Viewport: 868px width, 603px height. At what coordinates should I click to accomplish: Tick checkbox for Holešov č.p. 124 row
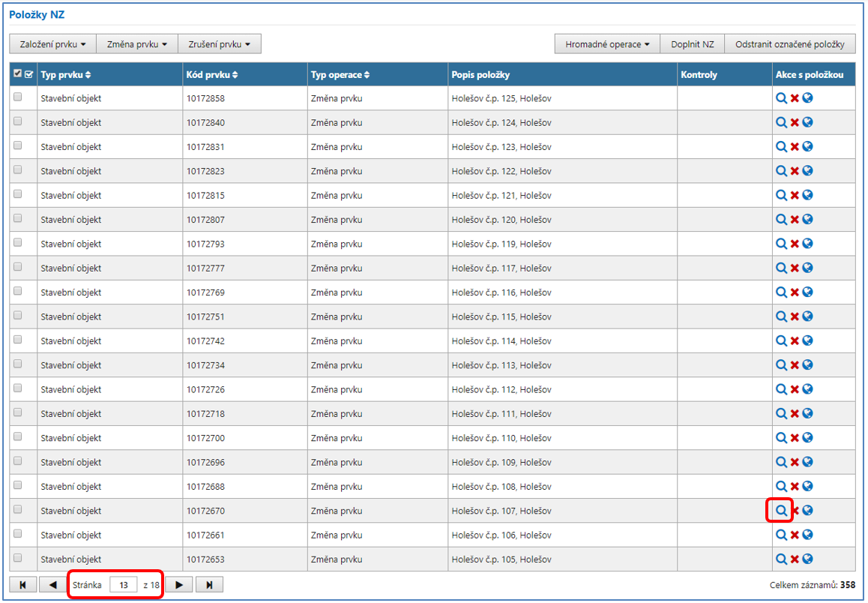pyautogui.click(x=18, y=121)
